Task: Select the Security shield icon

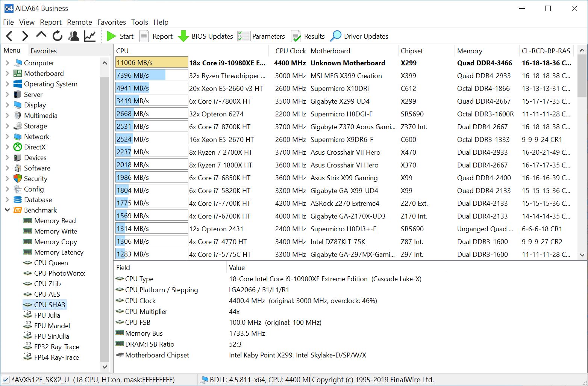Action: (18, 178)
